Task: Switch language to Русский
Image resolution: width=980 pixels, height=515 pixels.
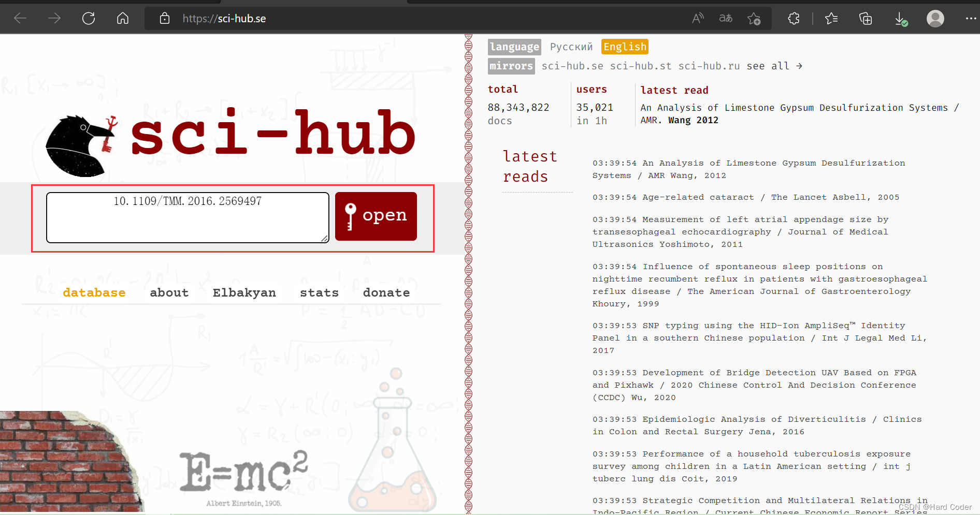Action: (x=571, y=47)
